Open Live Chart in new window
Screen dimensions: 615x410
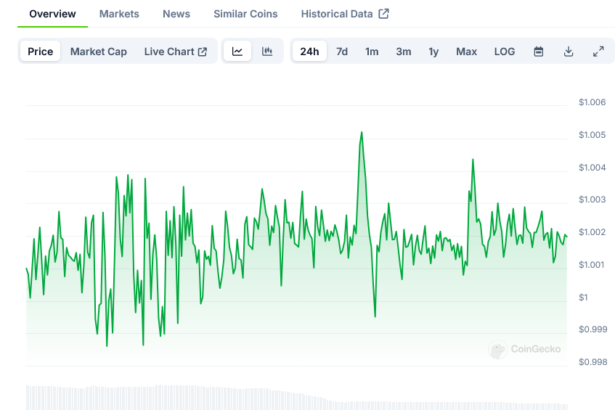click(175, 52)
